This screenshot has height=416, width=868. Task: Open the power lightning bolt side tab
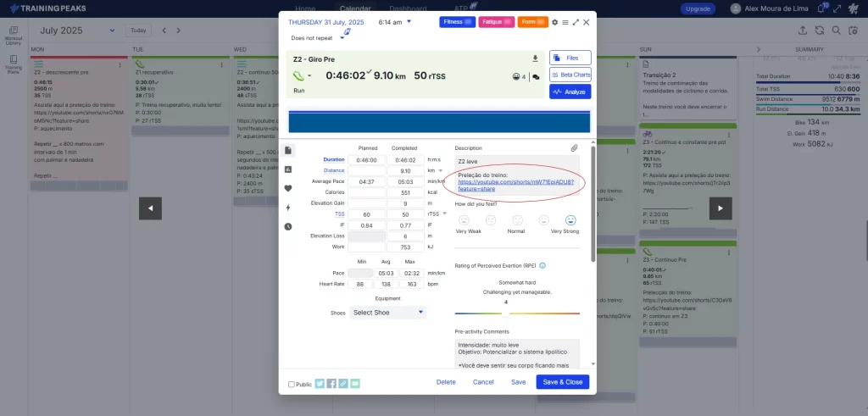tap(288, 208)
